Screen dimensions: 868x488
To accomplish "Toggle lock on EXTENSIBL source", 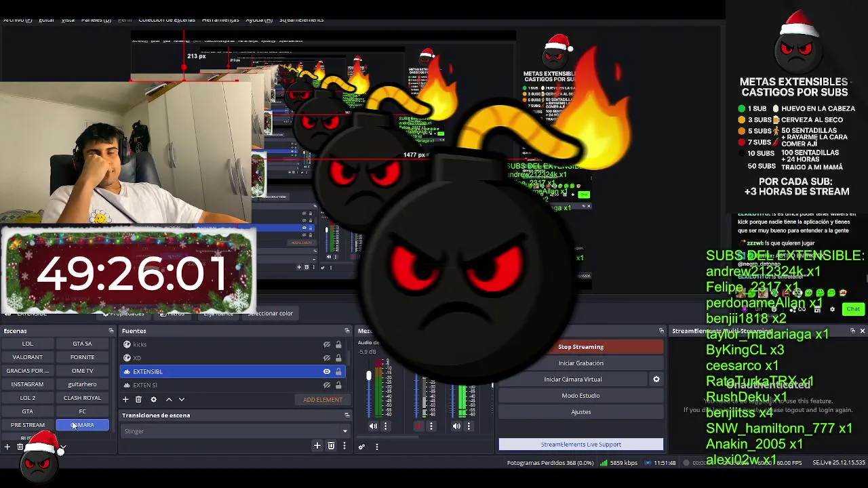I will (338, 371).
